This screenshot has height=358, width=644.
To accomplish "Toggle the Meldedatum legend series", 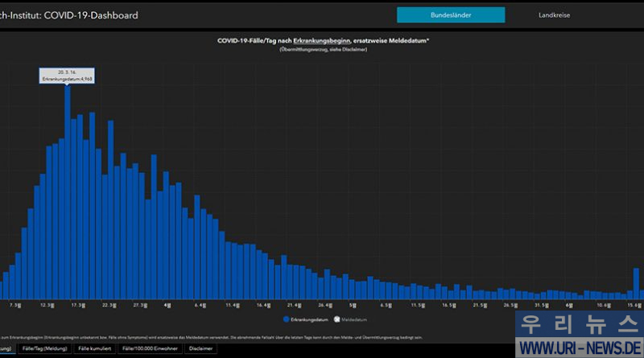I will point(350,319).
